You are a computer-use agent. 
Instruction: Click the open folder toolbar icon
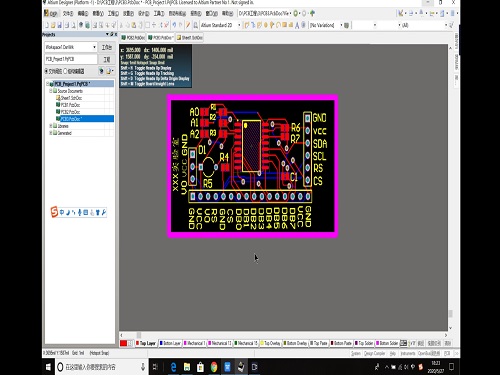tap(53, 25)
